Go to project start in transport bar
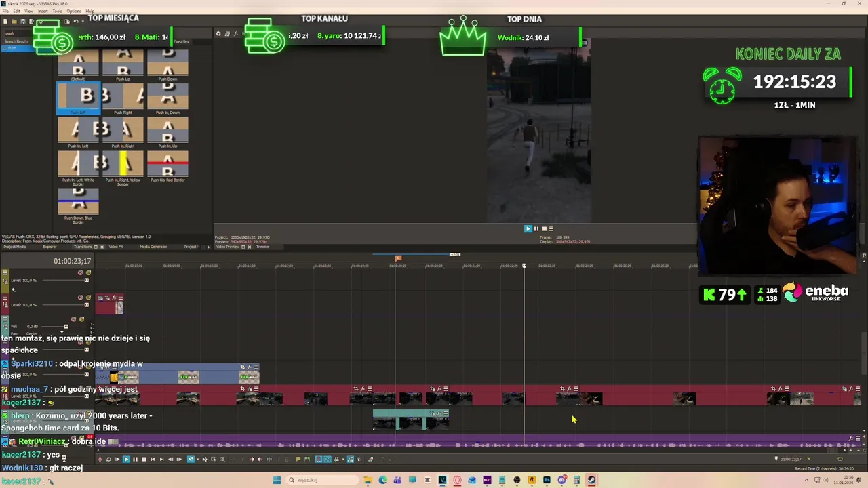This screenshot has height=488, width=868. pos(153,460)
